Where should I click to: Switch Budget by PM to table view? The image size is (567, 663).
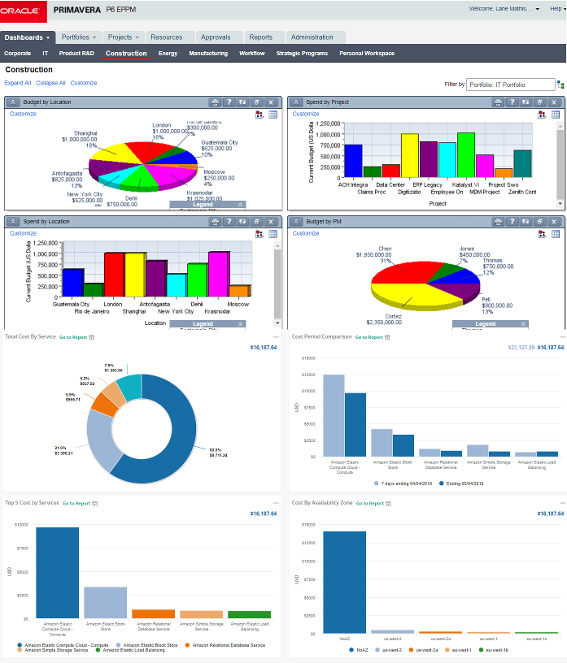click(556, 234)
